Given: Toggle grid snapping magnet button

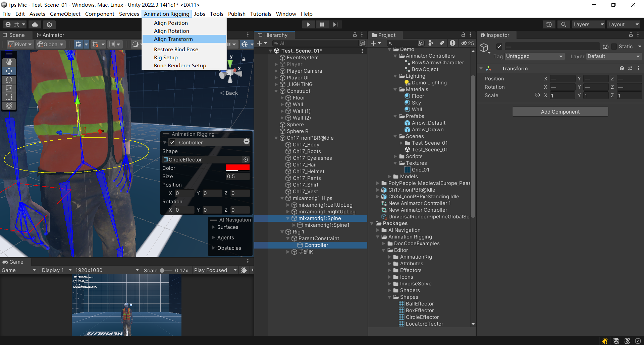Looking at the screenshot, I should [95, 44].
